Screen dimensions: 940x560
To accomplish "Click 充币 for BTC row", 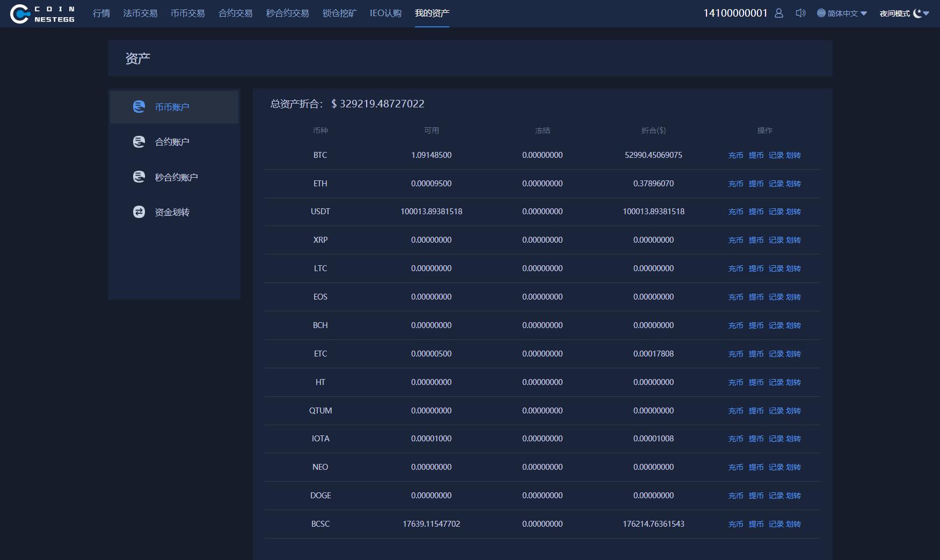I will tap(735, 155).
